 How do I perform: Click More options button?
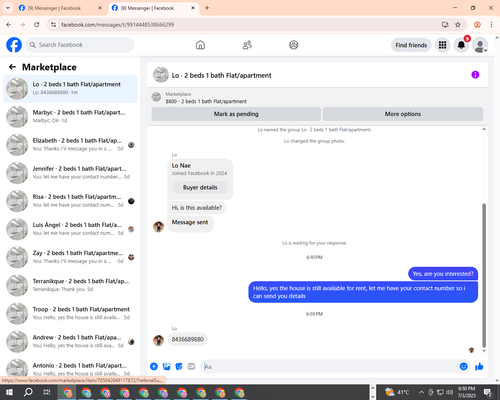403,114
